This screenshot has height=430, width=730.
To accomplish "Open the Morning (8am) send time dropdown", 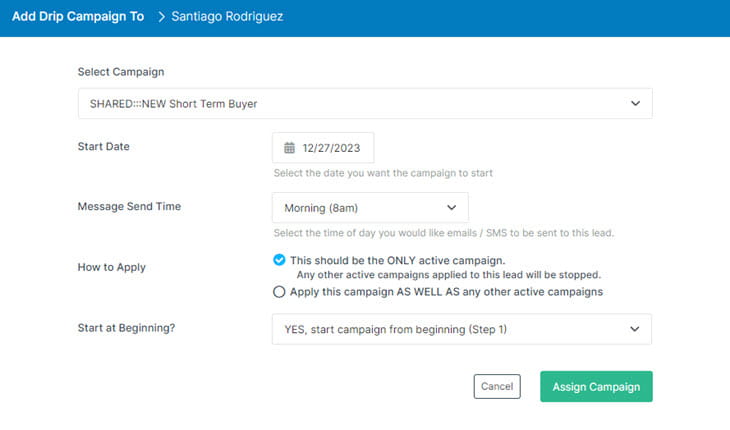I will (x=370, y=208).
